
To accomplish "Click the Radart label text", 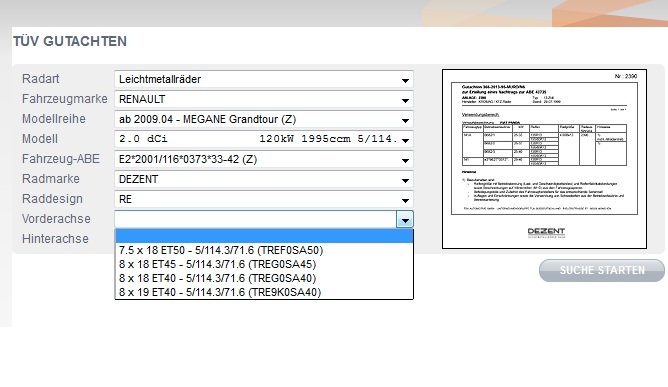I will pos(40,79).
